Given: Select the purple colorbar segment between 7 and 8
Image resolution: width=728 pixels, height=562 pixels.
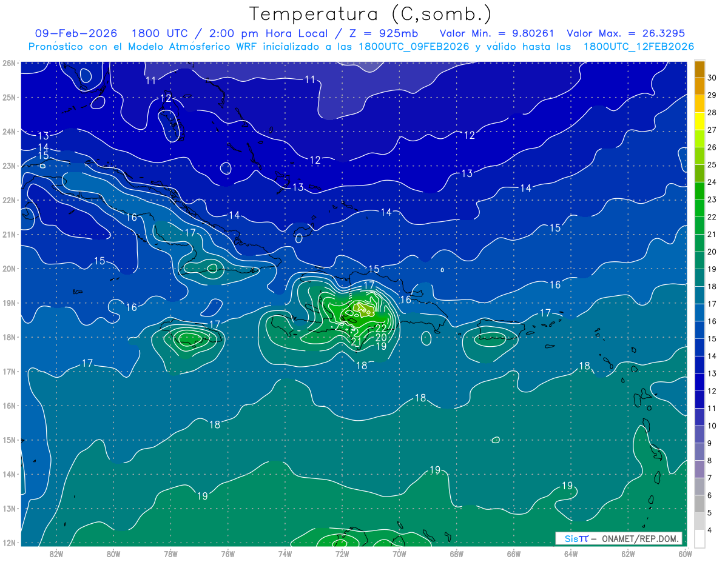Looking at the screenshot, I should 699,469.
